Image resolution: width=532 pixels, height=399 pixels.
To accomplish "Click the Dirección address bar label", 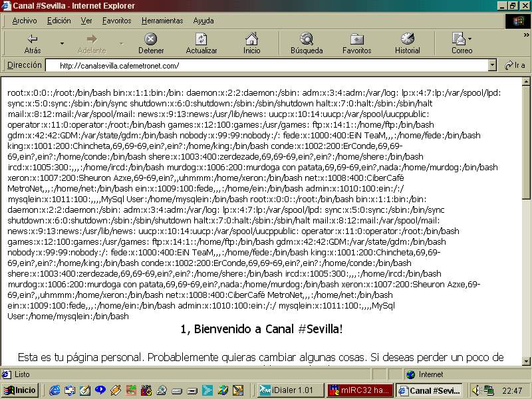I will coord(25,65).
